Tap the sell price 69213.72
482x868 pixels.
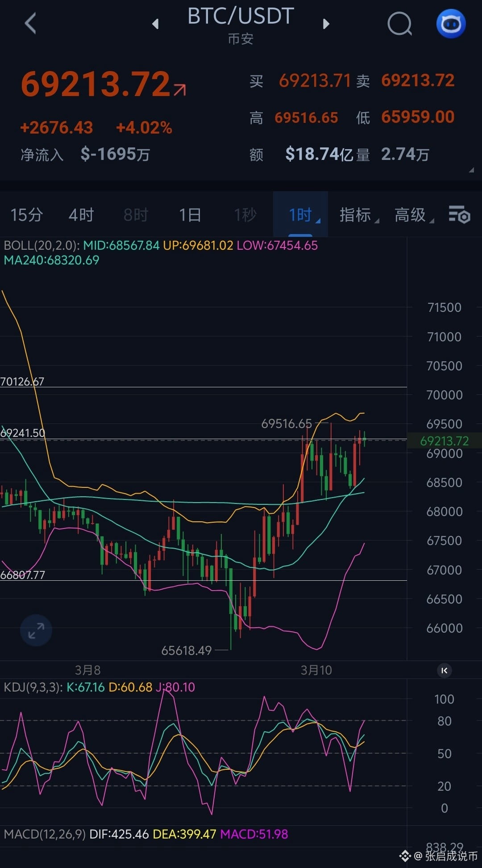pos(418,81)
